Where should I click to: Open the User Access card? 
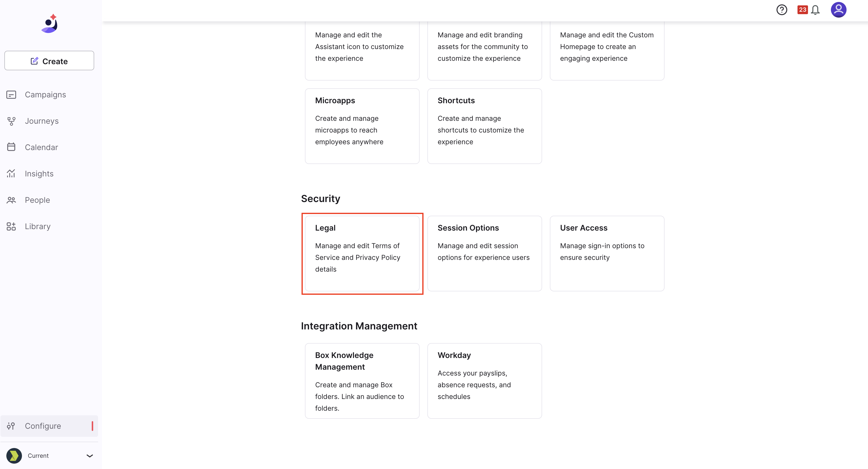tap(607, 253)
